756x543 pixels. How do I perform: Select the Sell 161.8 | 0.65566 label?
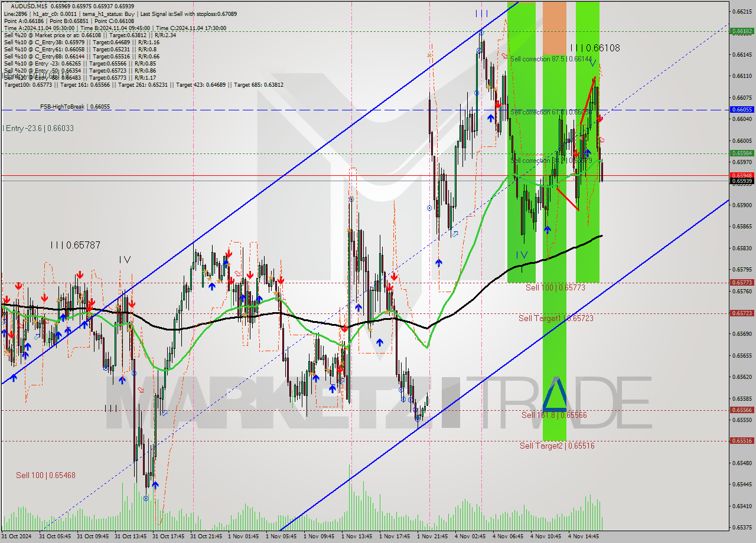pyautogui.click(x=554, y=415)
